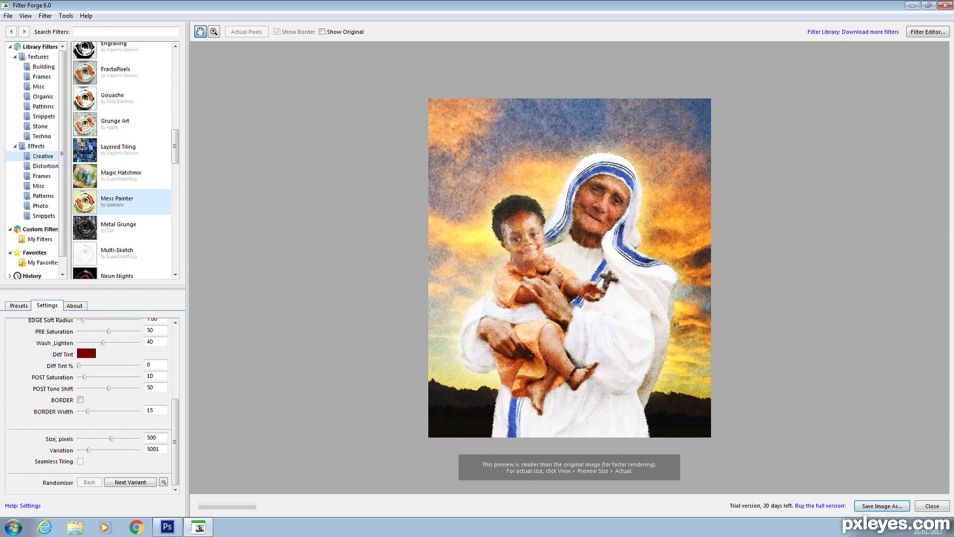The height and width of the screenshot is (537, 954).
Task: Select the hand pan tool
Action: click(x=200, y=32)
